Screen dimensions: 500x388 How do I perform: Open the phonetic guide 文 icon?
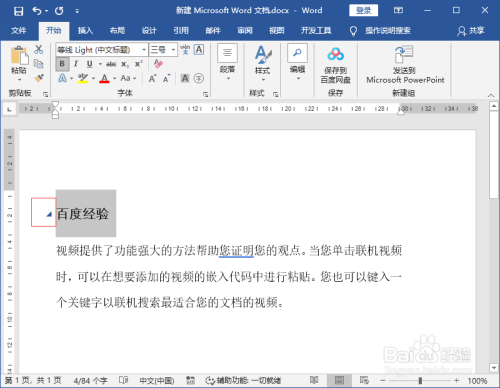[185, 50]
